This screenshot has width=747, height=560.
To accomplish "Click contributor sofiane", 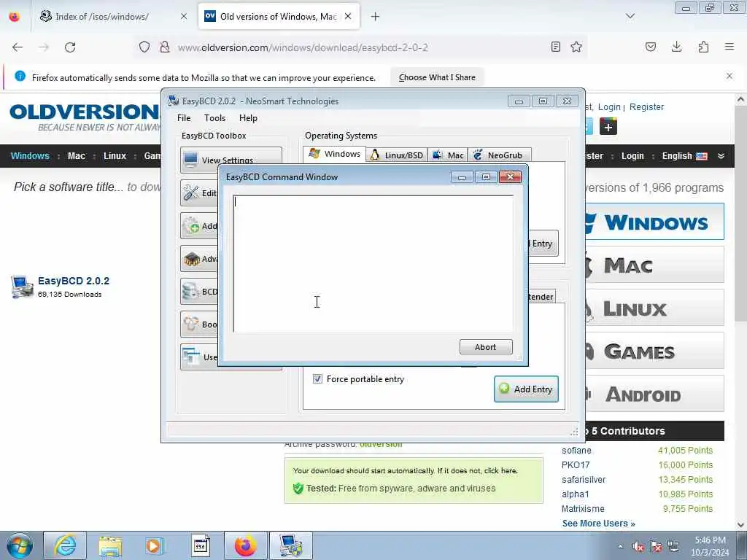I will (576, 451).
